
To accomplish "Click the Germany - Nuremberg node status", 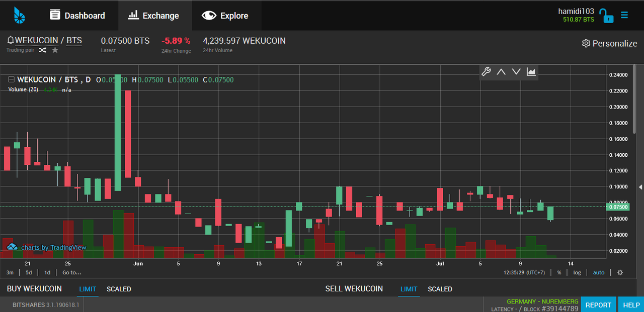I will 542,301.
